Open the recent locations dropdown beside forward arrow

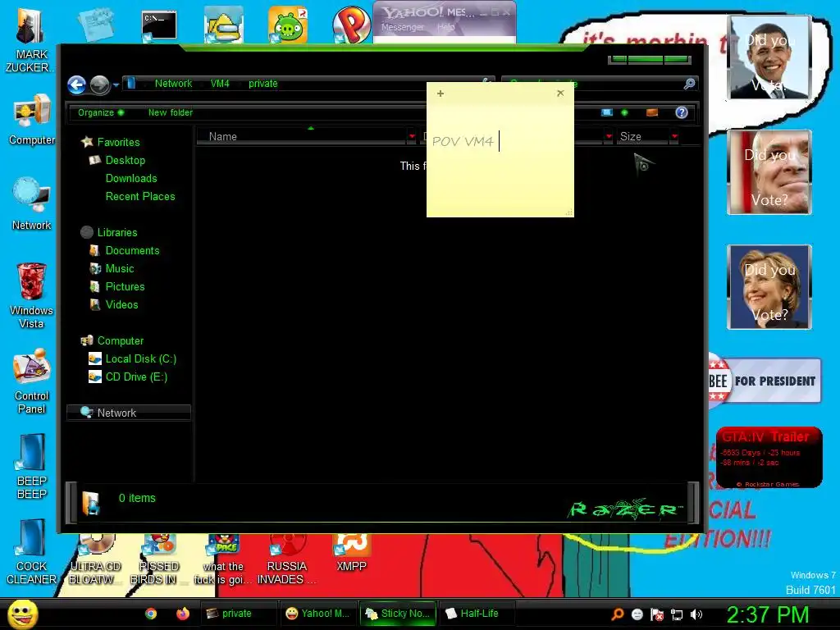pos(116,84)
